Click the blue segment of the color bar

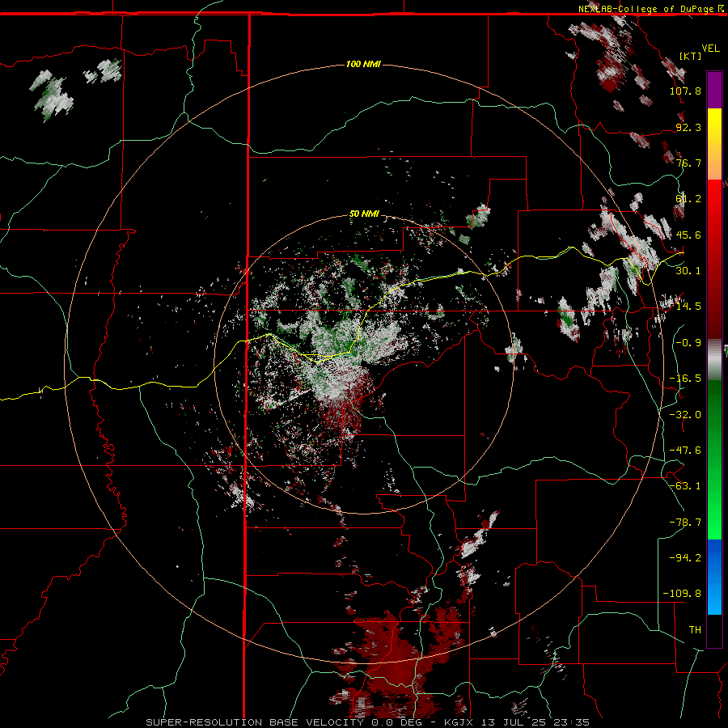click(x=714, y=577)
